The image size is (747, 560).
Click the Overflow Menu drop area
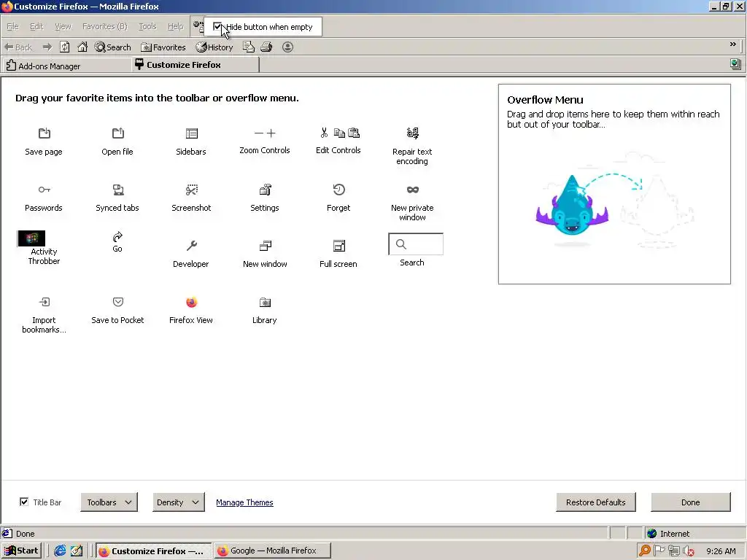point(614,184)
